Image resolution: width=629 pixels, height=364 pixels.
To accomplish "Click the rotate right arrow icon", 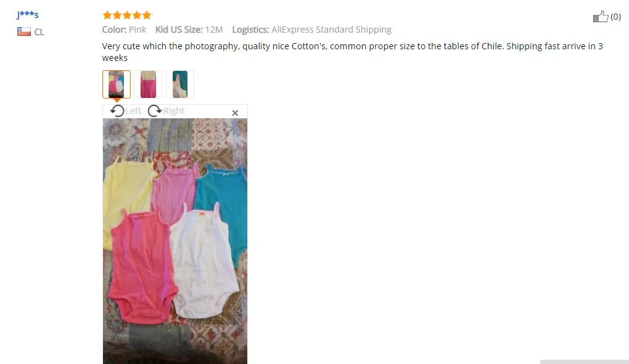I will 155,111.
